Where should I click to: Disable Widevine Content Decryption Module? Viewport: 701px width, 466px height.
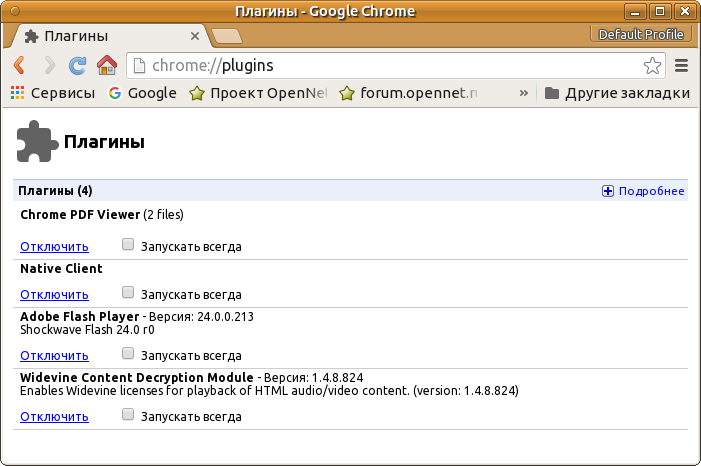pos(55,417)
